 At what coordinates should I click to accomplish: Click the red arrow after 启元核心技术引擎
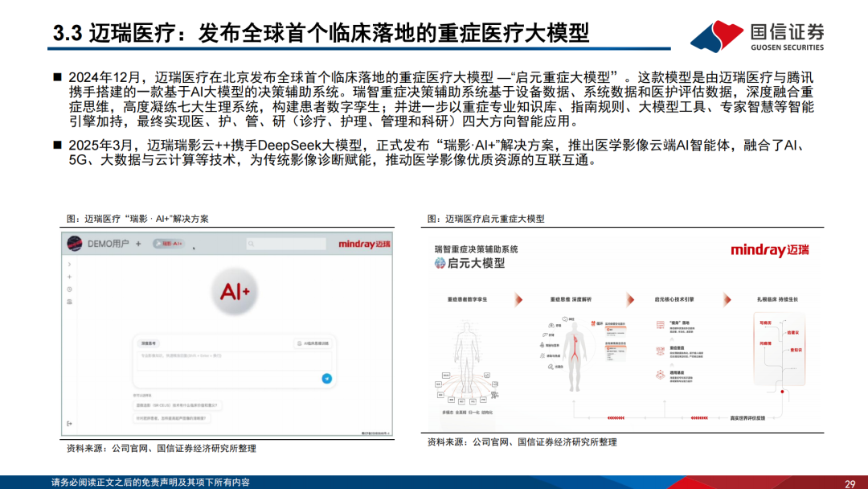(x=727, y=300)
